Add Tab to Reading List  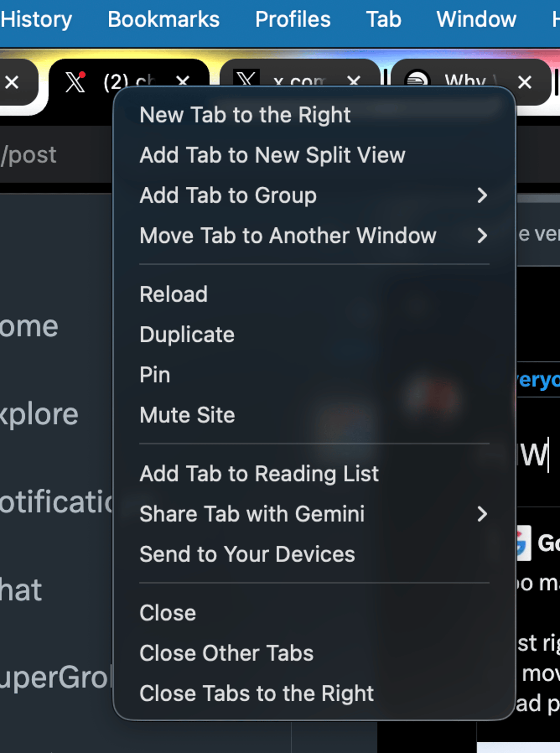coord(259,473)
